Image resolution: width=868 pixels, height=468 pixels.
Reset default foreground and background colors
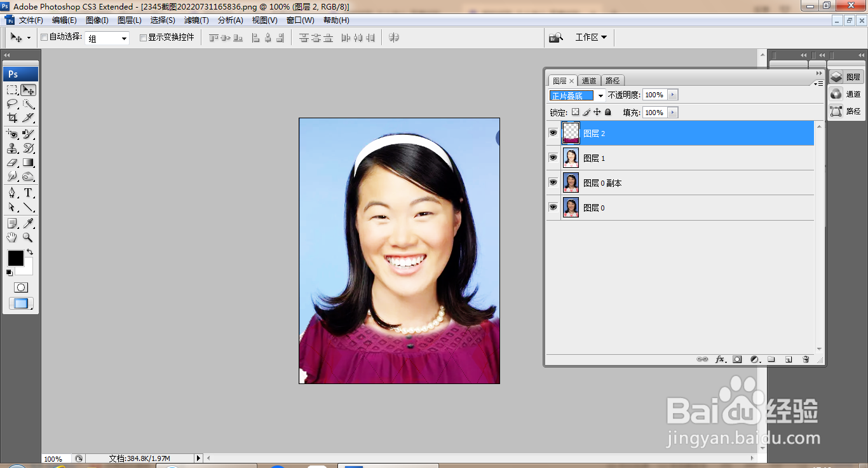point(9,273)
